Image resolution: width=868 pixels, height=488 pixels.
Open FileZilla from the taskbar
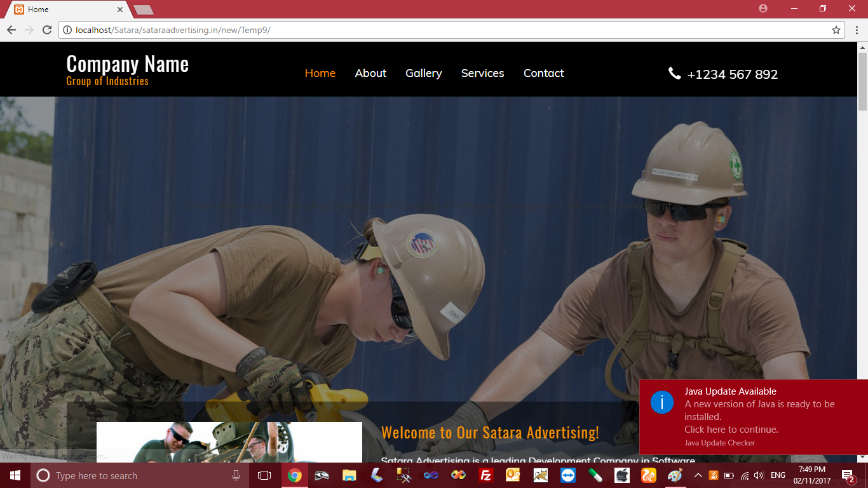[x=486, y=475]
